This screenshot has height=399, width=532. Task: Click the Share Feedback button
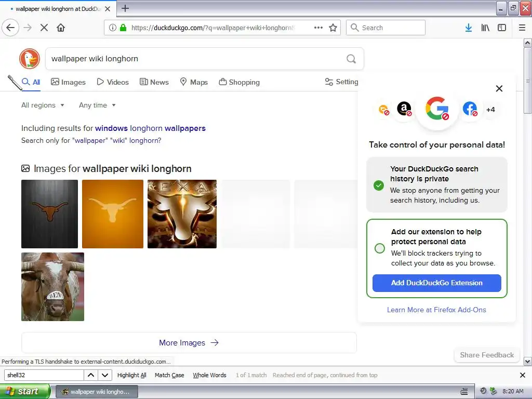[487, 355]
